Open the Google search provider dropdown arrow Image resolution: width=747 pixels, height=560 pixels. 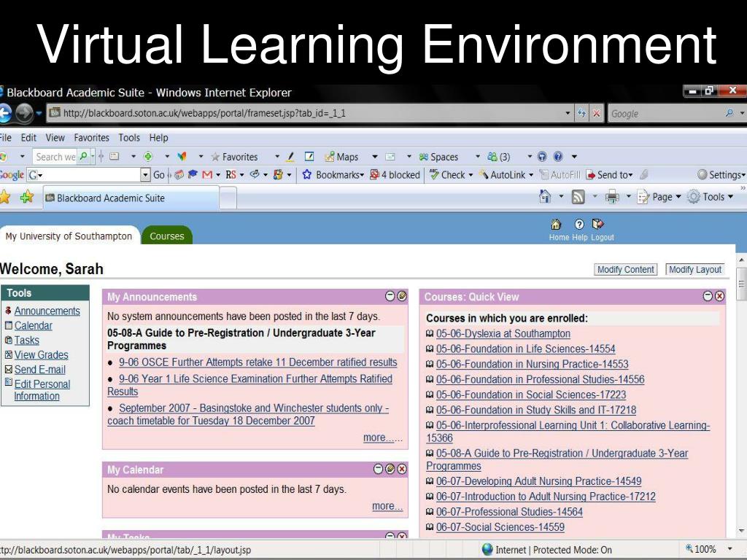tap(742, 113)
